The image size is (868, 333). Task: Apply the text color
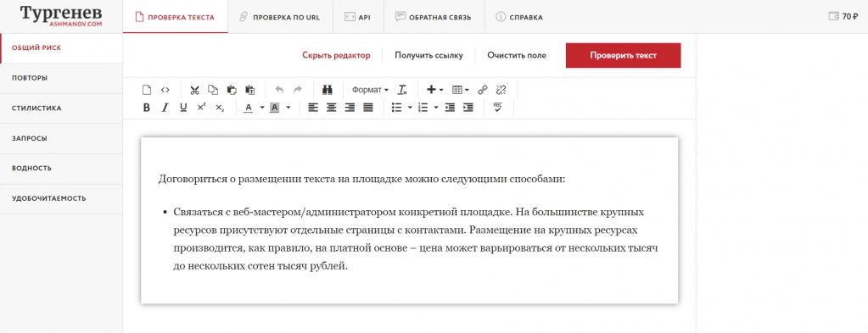(x=248, y=108)
